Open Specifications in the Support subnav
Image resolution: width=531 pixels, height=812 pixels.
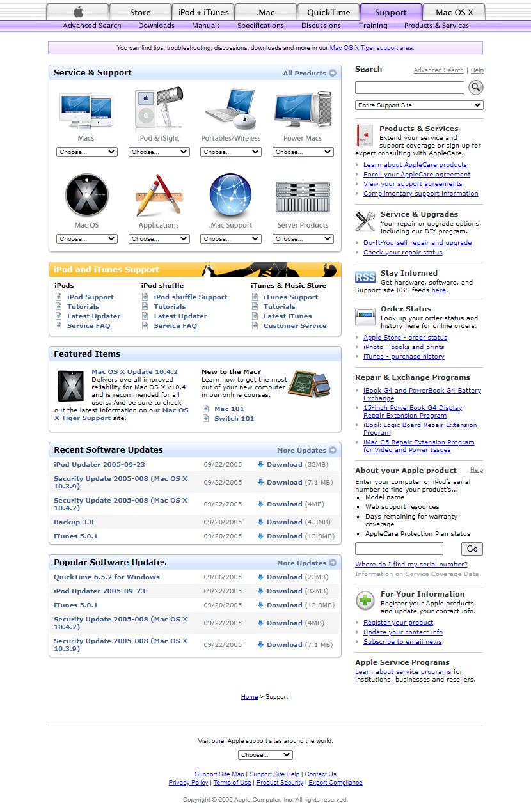(260, 26)
